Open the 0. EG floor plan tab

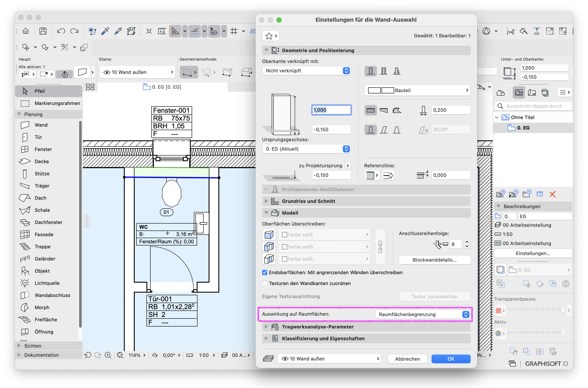[x=162, y=87]
